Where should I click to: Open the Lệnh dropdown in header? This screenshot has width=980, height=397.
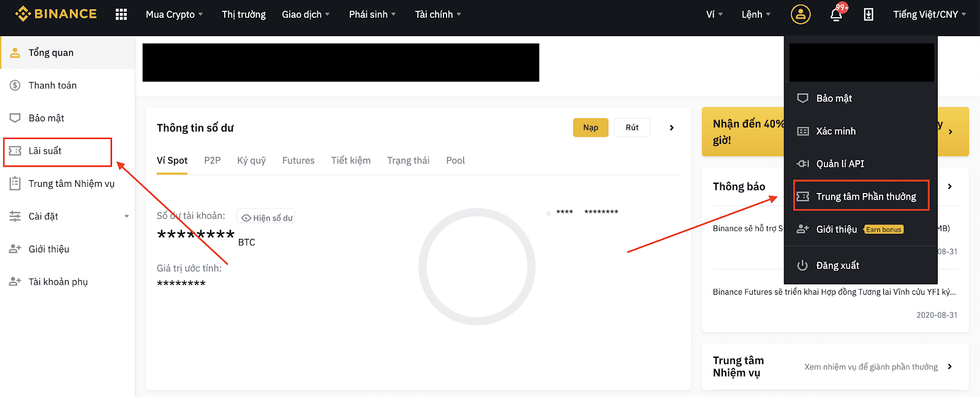click(756, 14)
